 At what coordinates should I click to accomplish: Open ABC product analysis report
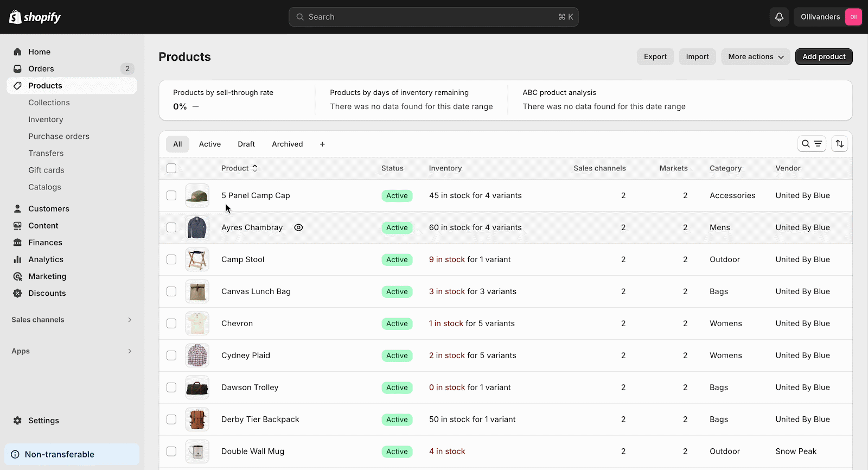pyautogui.click(x=559, y=93)
